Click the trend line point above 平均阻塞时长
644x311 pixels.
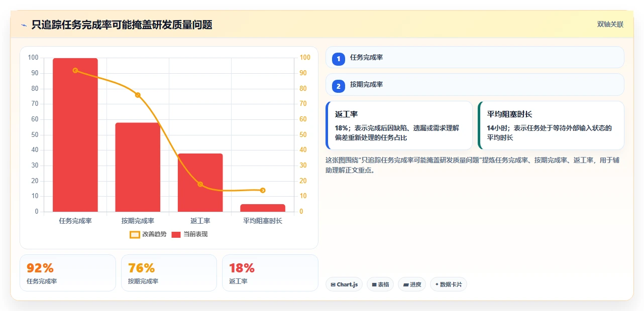[263, 190]
